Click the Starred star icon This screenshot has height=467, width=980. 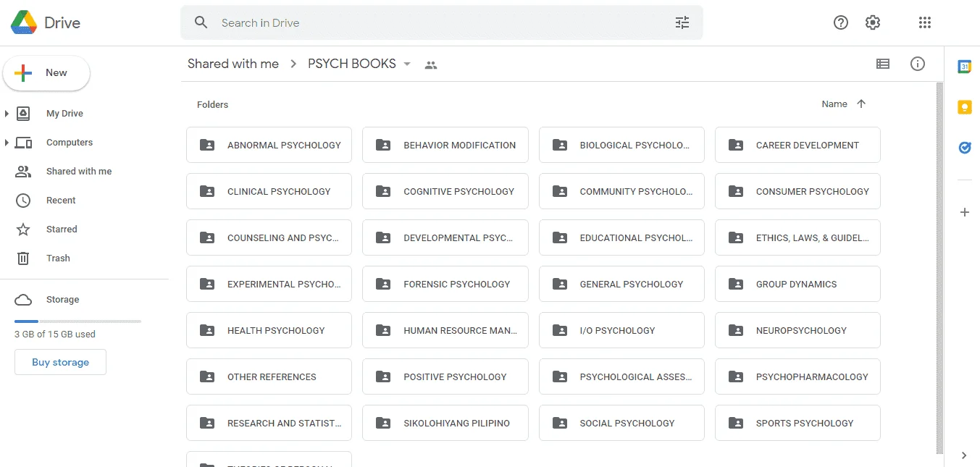point(23,230)
